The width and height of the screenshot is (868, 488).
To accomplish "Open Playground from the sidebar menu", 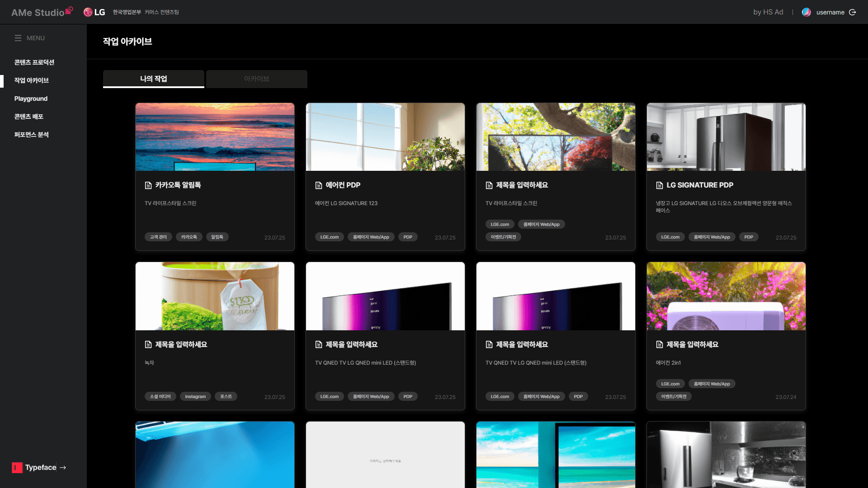I will (31, 99).
